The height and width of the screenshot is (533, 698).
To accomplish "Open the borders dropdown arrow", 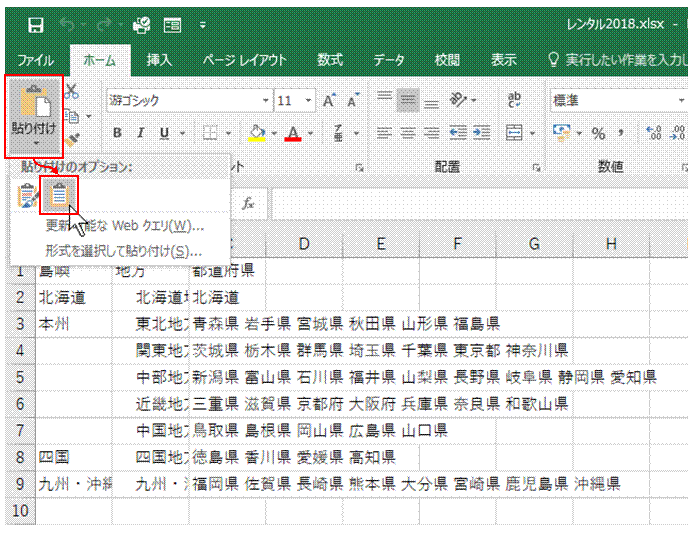I will [x=228, y=133].
